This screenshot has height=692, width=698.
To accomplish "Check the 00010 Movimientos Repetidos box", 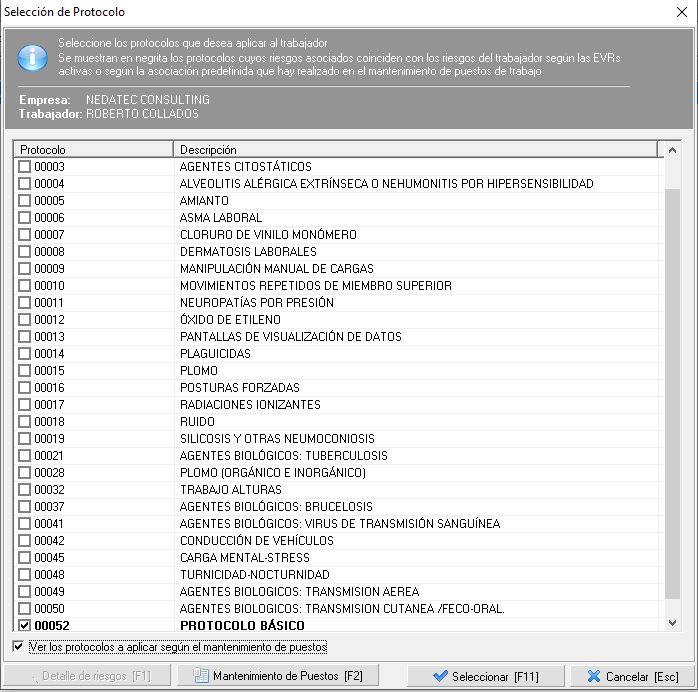I will 24,285.
